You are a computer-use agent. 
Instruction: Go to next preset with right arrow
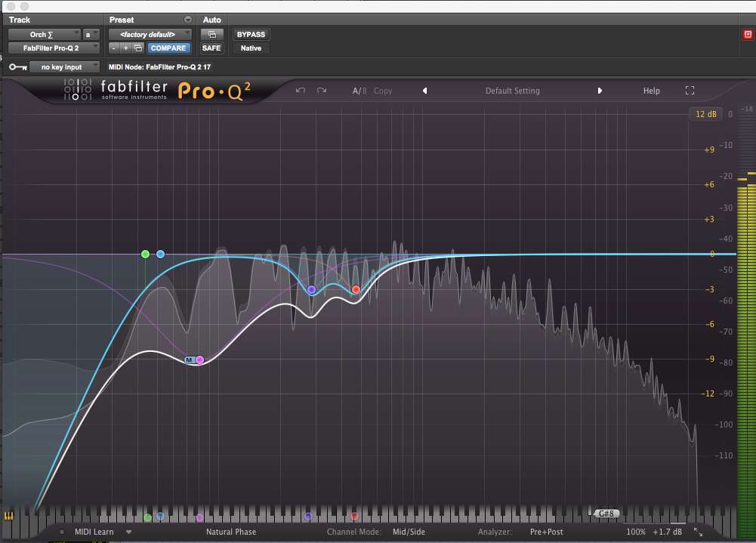(600, 91)
